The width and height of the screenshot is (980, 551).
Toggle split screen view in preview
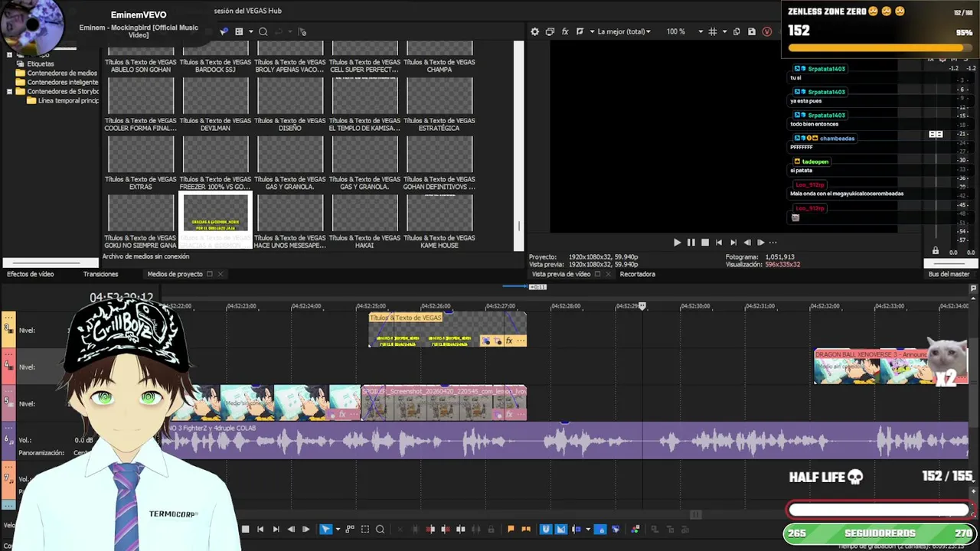tap(580, 31)
